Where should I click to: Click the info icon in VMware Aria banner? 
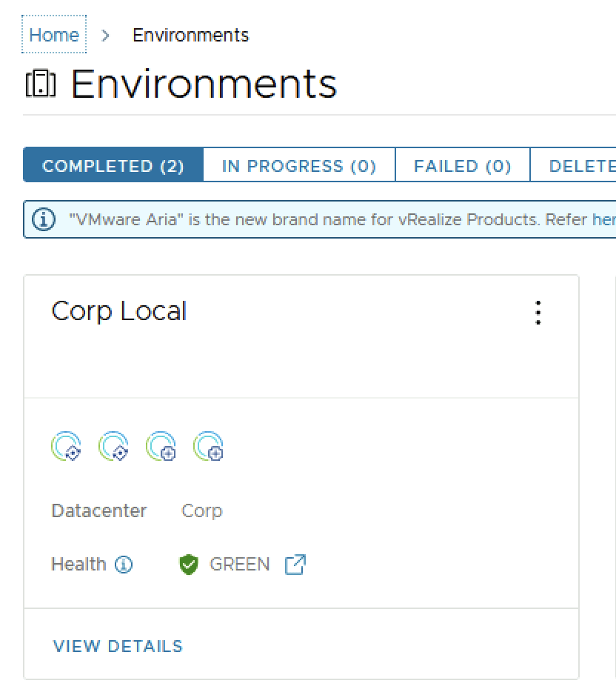[44, 219]
